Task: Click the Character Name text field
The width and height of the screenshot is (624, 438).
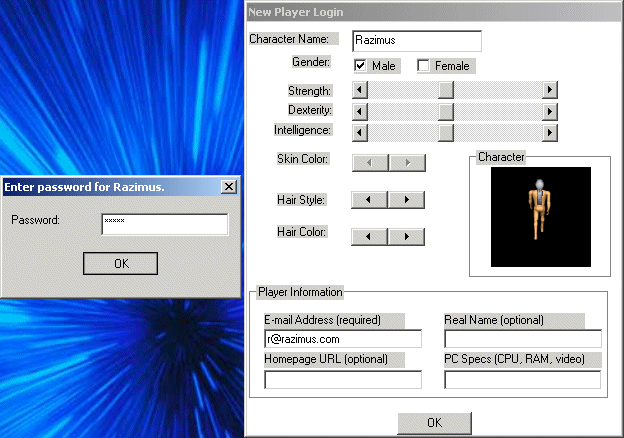Action: pyautogui.click(x=416, y=41)
